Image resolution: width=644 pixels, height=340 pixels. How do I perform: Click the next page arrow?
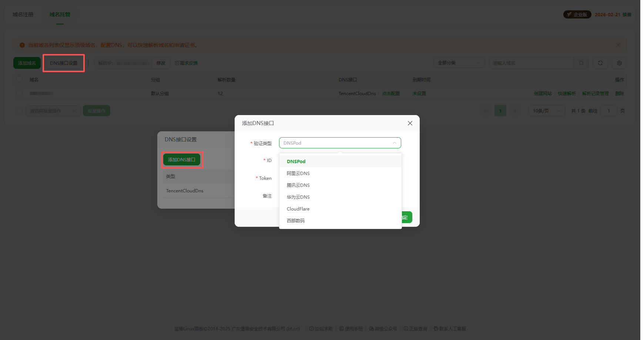click(514, 111)
